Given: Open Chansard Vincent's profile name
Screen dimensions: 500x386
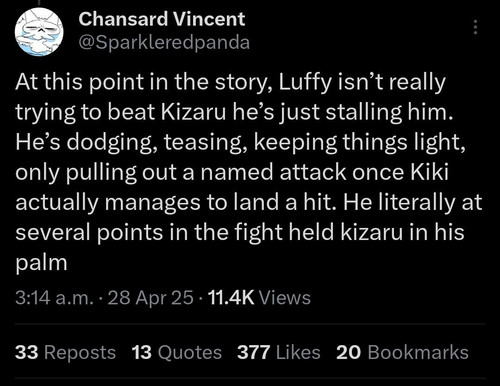Looking at the screenshot, I should coord(162,19).
